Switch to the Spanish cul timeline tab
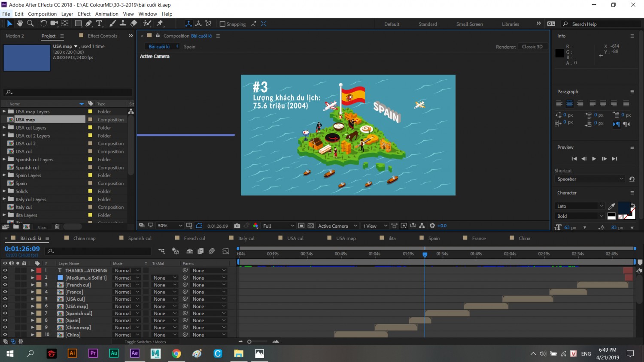 pyautogui.click(x=140, y=238)
